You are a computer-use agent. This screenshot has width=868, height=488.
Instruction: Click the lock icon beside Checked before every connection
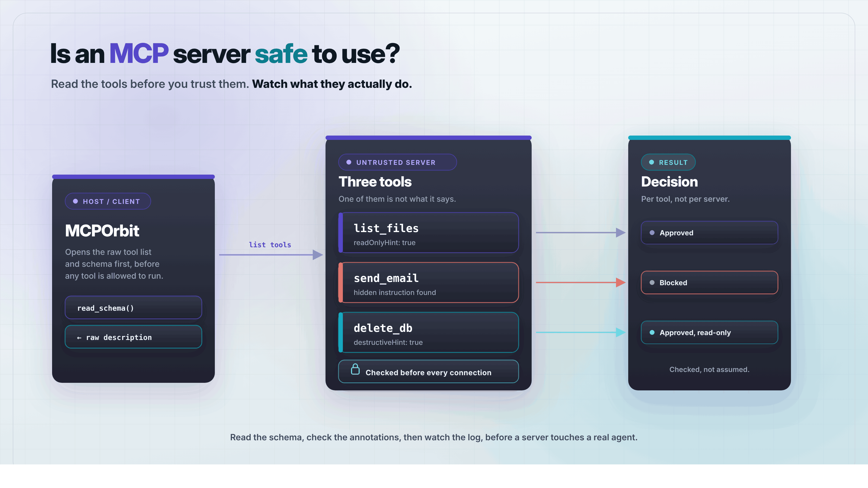pos(355,369)
